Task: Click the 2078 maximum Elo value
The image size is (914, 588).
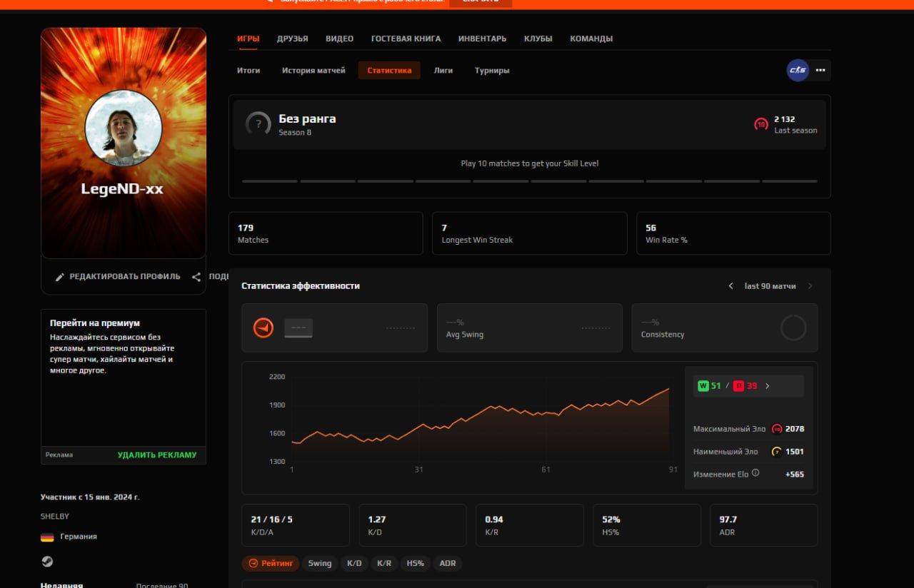Action: [x=795, y=429]
